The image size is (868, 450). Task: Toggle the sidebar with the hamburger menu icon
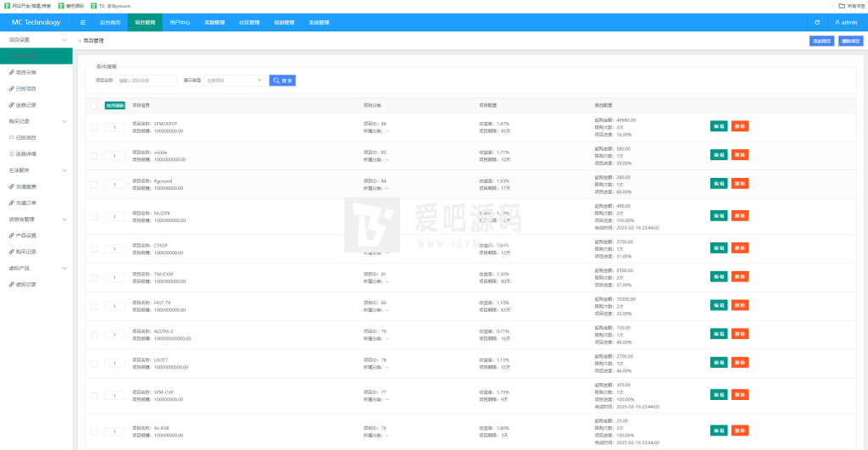click(x=82, y=23)
